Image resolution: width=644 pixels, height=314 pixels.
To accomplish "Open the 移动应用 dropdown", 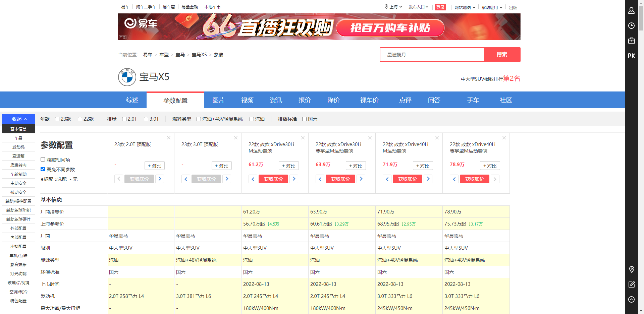I will [x=492, y=7].
